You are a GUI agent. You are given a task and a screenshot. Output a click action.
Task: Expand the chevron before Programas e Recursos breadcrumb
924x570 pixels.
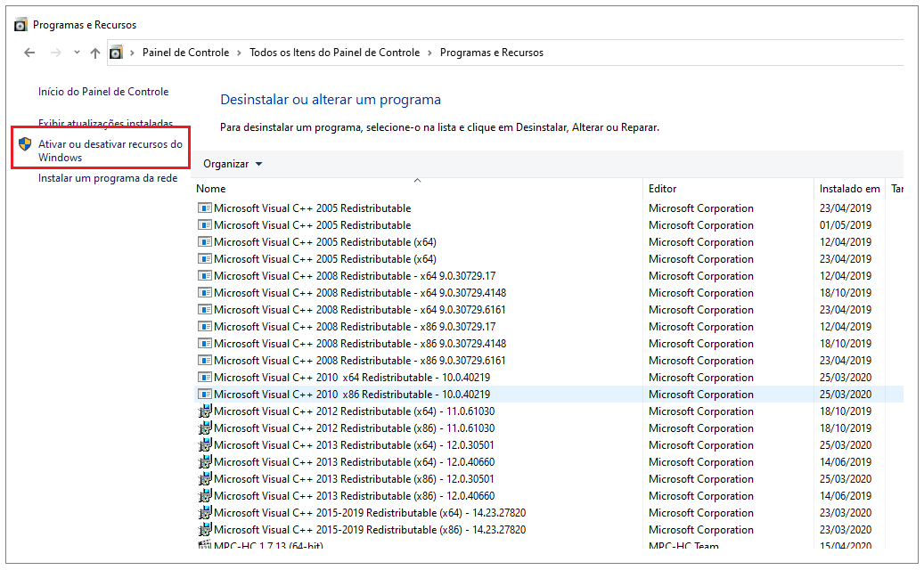click(x=429, y=53)
